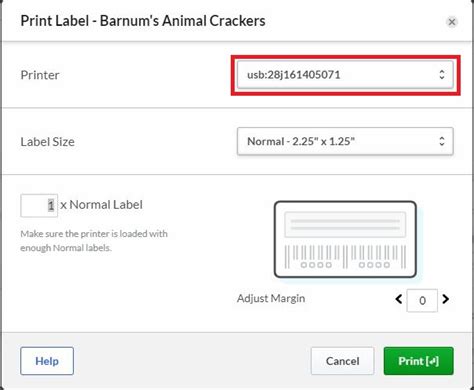Click the Printer dropdown arrows icon
The height and width of the screenshot is (390, 474).
click(442, 74)
